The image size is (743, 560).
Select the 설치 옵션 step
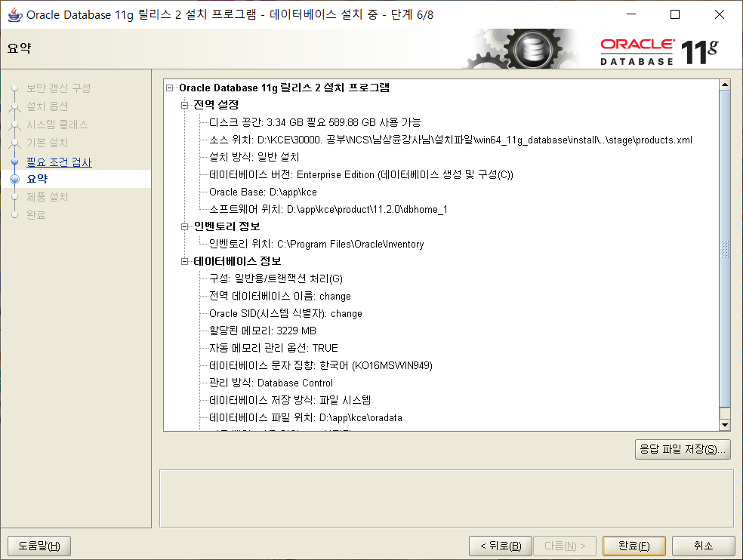pyautogui.click(x=48, y=106)
